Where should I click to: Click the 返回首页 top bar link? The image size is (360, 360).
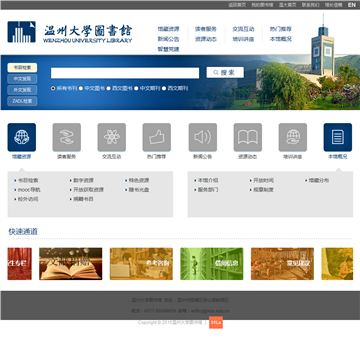(237, 5)
